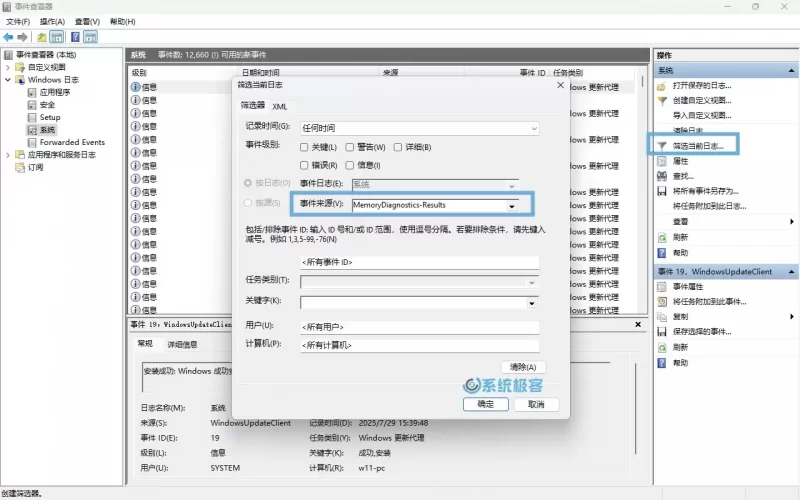Switch to the XML tab
800x500 pixels.
(x=279, y=106)
